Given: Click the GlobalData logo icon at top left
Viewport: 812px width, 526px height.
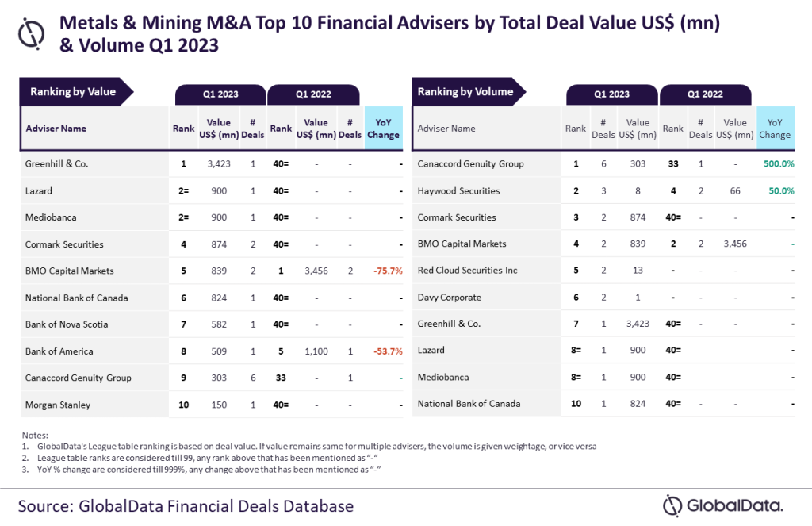Looking at the screenshot, I should click(31, 34).
